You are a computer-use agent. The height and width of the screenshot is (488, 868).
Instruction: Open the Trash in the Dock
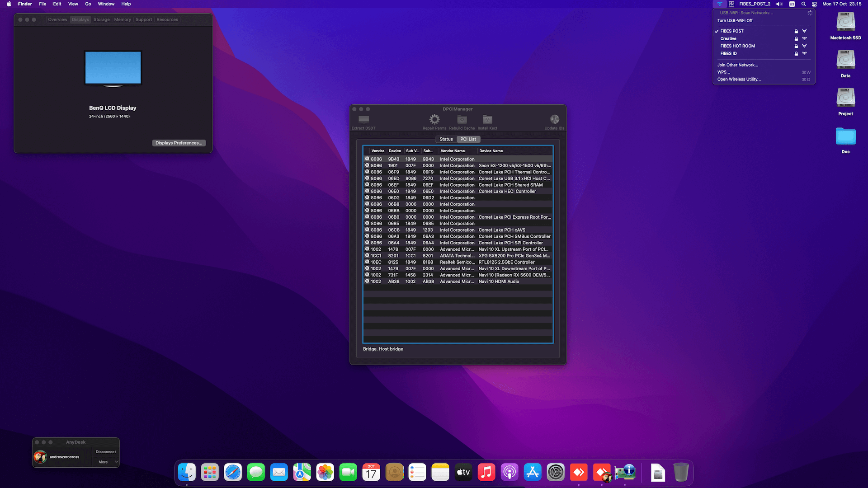[x=681, y=472]
